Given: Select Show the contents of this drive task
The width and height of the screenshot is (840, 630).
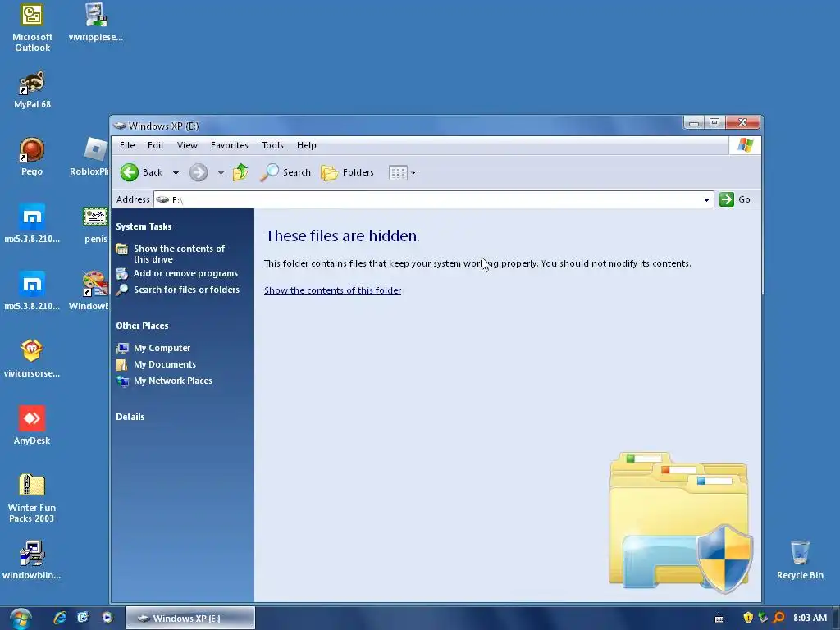Looking at the screenshot, I should pyautogui.click(x=179, y=254).
